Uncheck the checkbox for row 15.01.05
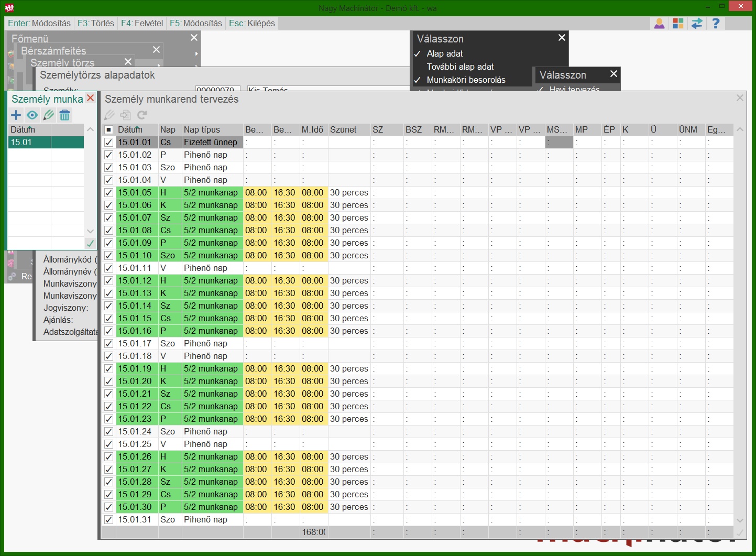Screen dimensions: 756x556 tap(109, 192)
